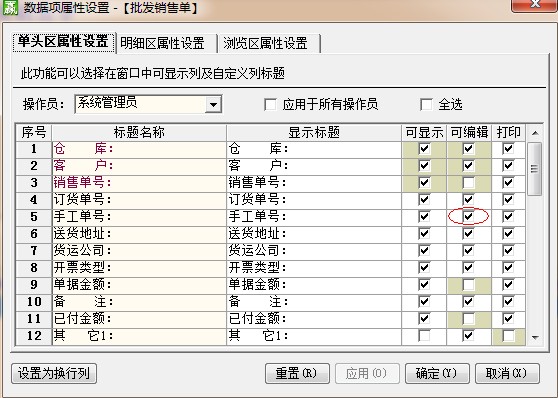Toggle 可编辑 checkbox for 手工单号 row
The image size is (558, 398).
point(468,216)
